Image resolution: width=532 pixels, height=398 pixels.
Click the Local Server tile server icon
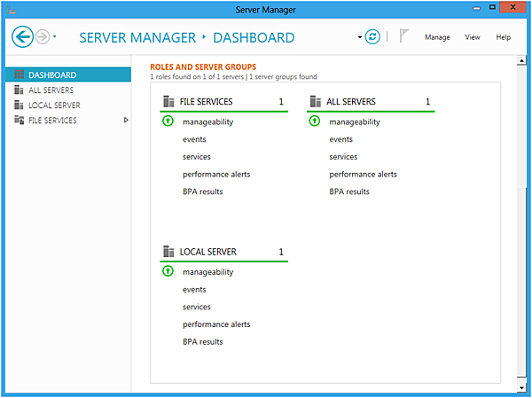point(168,252)
